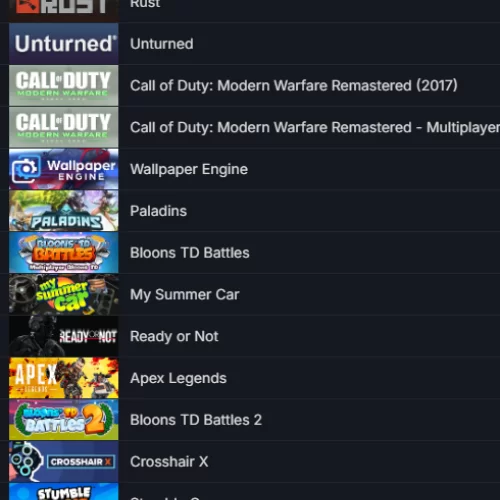500x500 pixels.
Task: Open the Paladins list entry
Action: coord(158,211)
